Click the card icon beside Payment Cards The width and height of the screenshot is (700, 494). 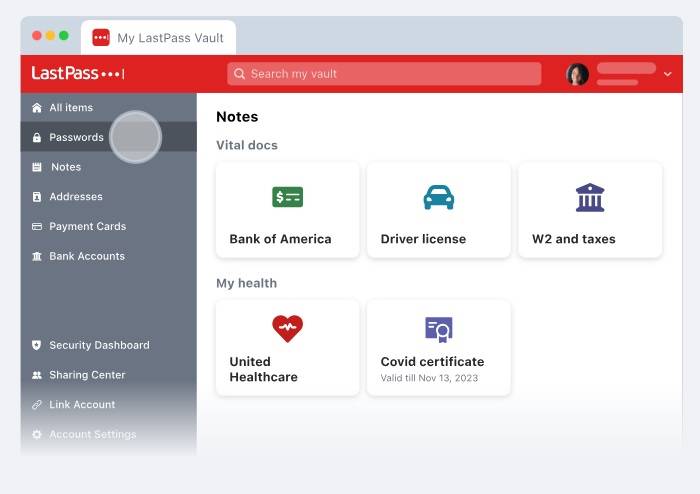[37, 227]
